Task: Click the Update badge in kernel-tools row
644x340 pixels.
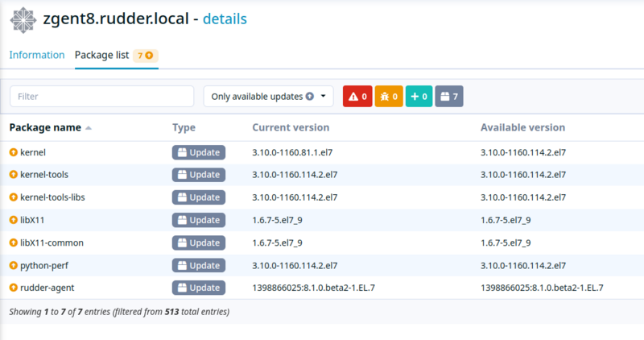Action: (x=199, y=175)
